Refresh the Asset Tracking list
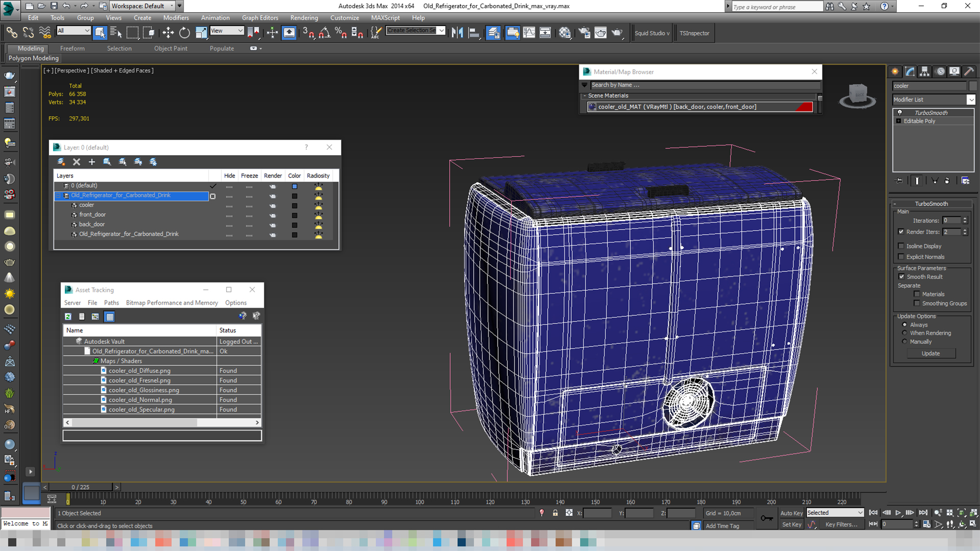 pos(68,317)
